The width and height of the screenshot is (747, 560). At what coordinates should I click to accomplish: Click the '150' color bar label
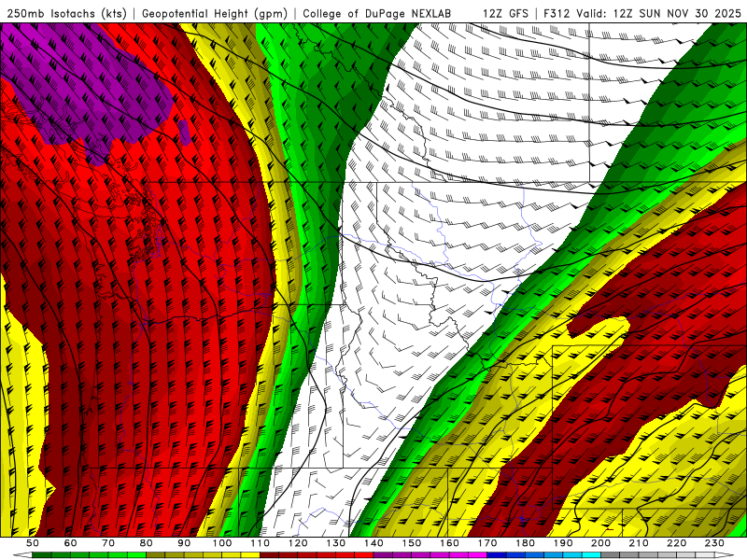coord(411,543)
